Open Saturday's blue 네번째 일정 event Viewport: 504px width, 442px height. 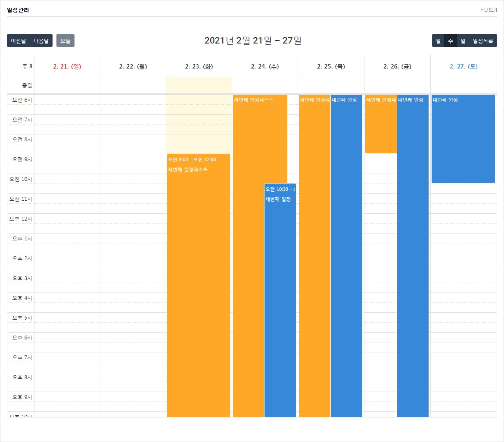463,139
